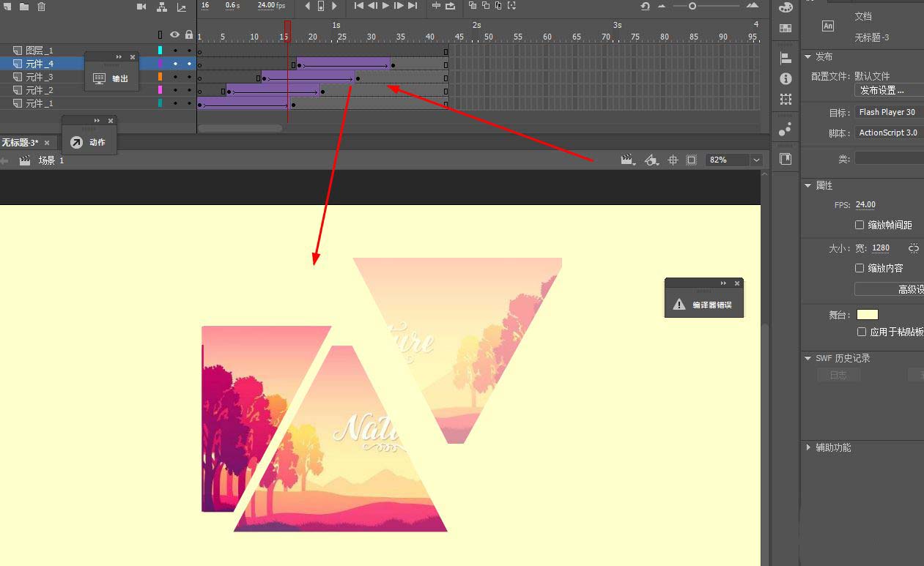
Task: Open the 脚本 ActionScript 3.0 dropdown
Action: pyautogui.click(x=889, y=133)
